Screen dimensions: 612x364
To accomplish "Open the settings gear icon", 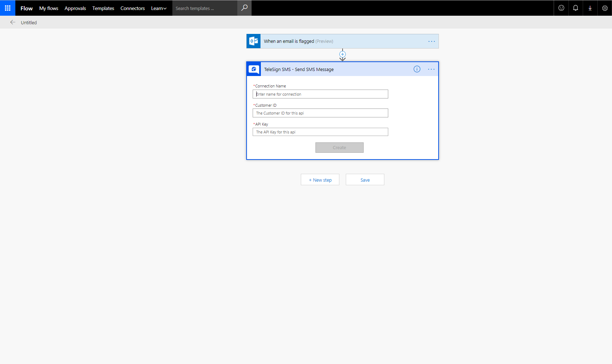I will point(605,8).
